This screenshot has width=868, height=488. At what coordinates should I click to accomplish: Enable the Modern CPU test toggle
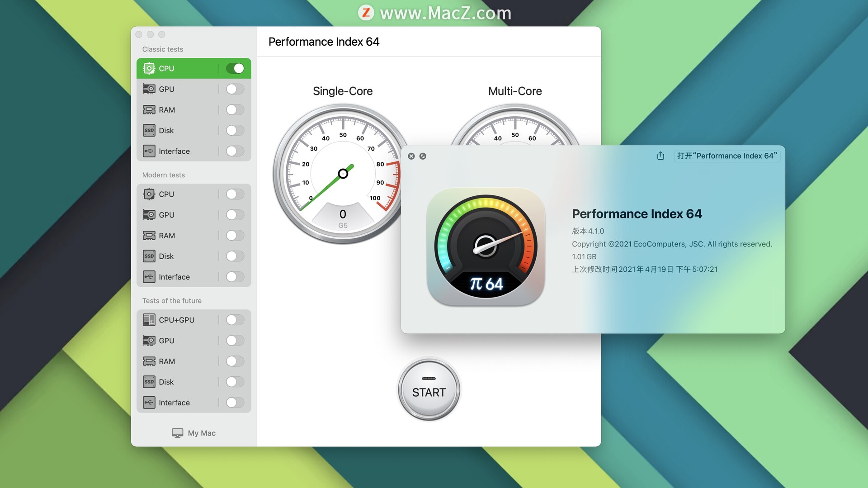tap(235, 194)
